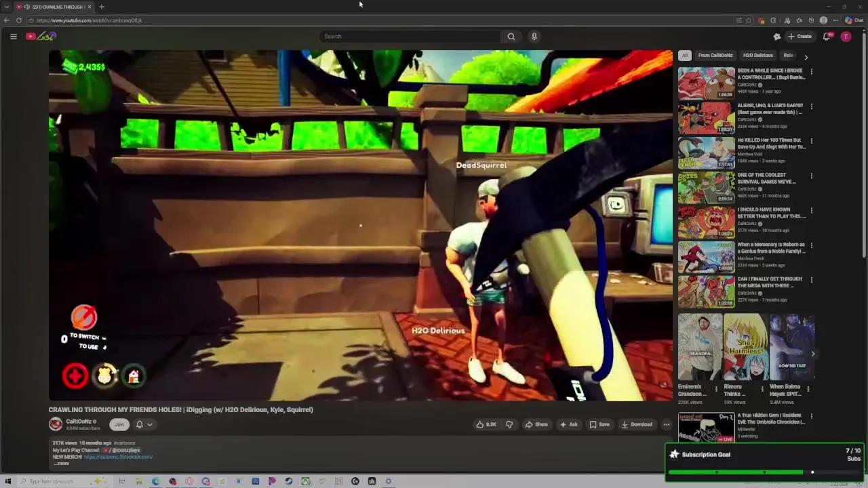Open options for ONE OF THE COOLEST video

[812, 176]
